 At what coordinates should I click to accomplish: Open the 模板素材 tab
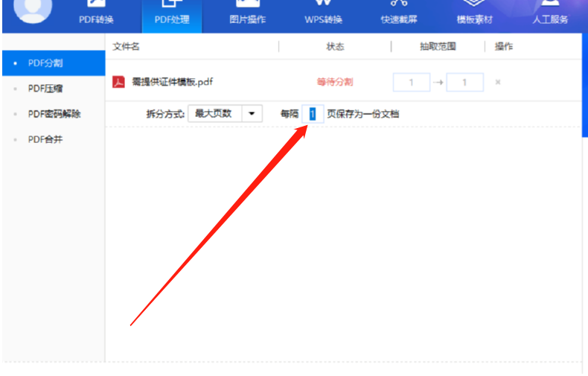474,15
